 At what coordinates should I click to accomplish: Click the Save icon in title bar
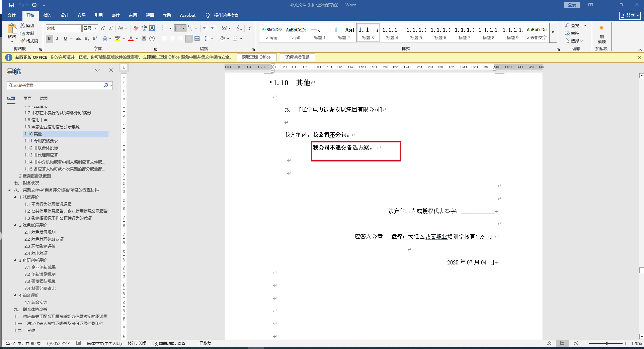click(12, 5)
